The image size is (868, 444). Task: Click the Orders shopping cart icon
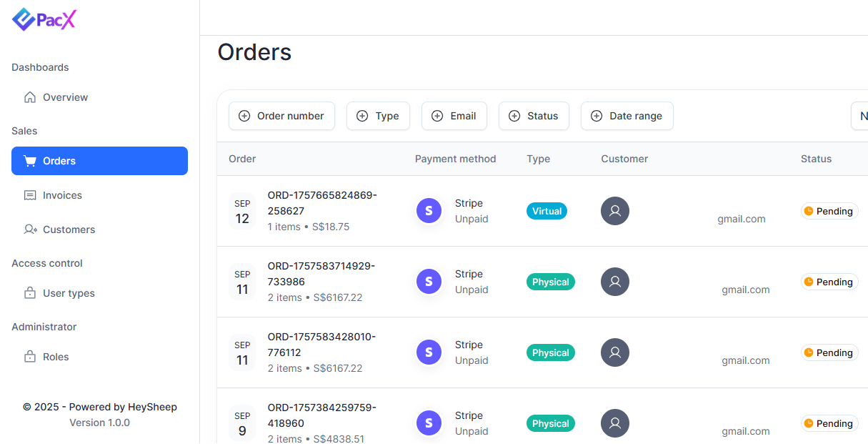point(30,161)
